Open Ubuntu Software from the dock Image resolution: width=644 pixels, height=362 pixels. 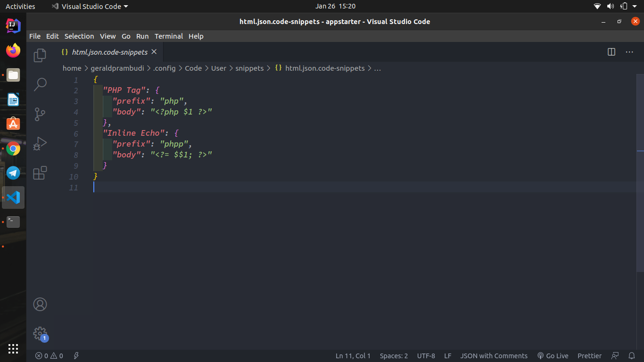pos(13,123)
